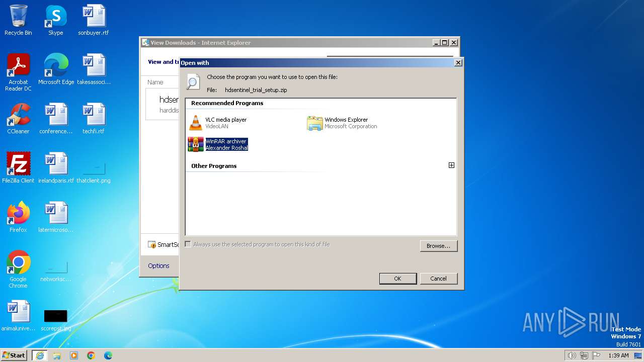Image resolution: width=644 pixels, height=362 pixels.
Task: Cancel the Open with dialog
Action: [438, 279]
